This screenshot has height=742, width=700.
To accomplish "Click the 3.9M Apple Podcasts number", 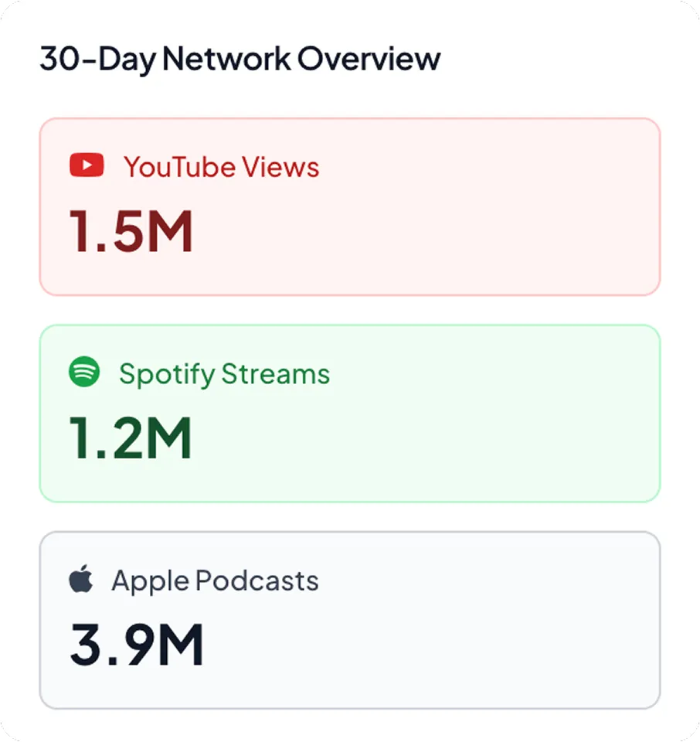I will 135,644.
